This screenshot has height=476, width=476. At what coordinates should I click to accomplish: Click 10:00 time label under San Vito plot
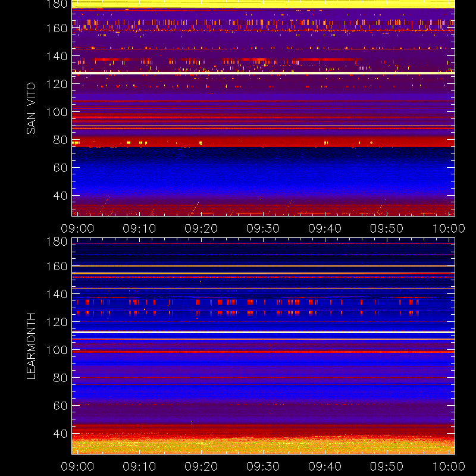[x=449, y=228]
